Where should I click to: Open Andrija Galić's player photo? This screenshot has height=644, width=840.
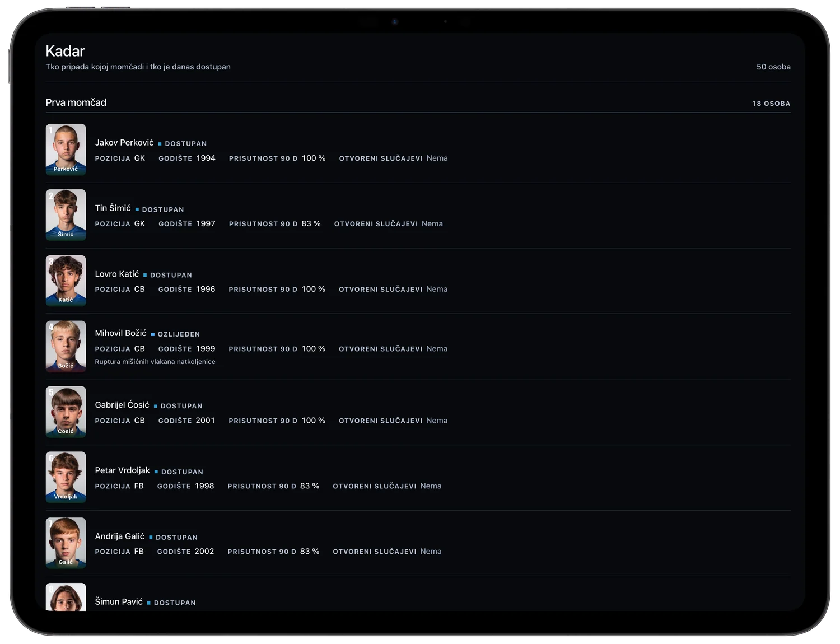[x=66, y=543]
